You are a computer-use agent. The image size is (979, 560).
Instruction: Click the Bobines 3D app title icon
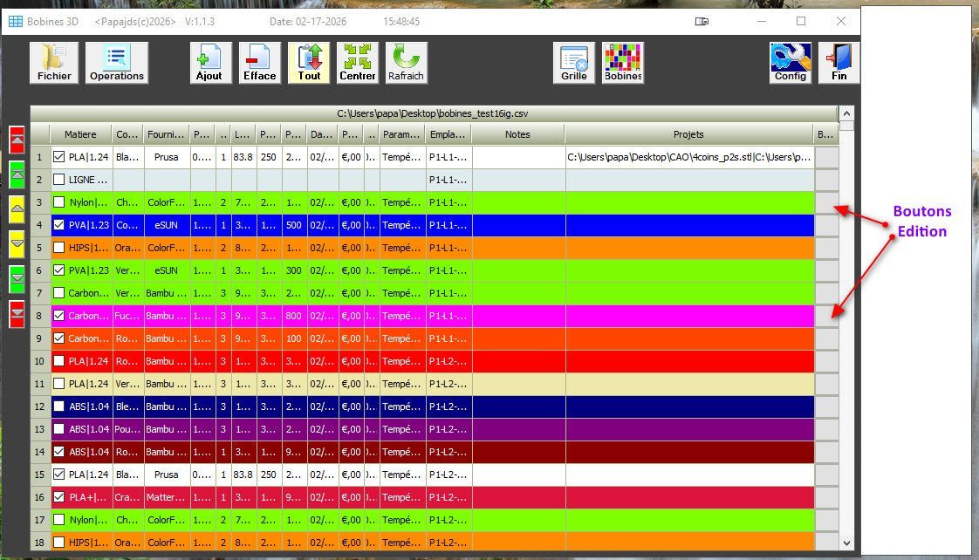click(x=16, y=21)
